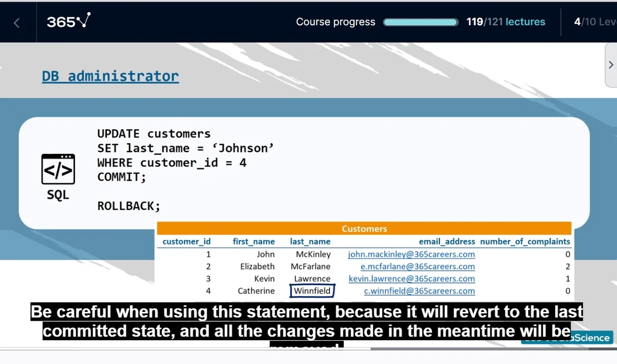This screenshot has width=617, height=364.
Task: Click the number_of_complaints column header
Action: coord(525,242)
